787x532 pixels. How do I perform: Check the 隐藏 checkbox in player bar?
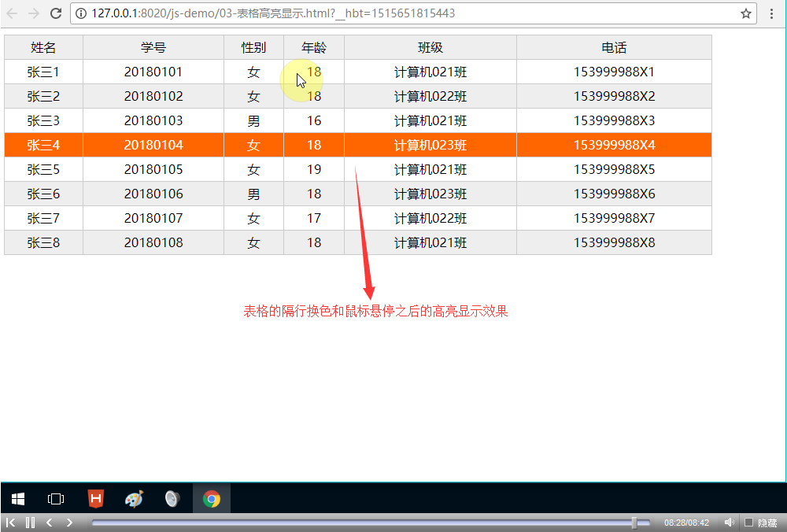pos(748,523)
